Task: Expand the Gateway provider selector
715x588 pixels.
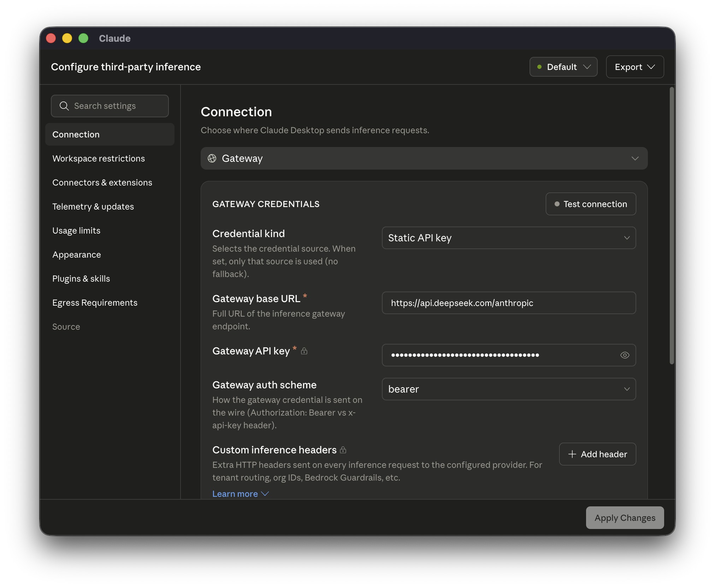Action: [424, 158]
